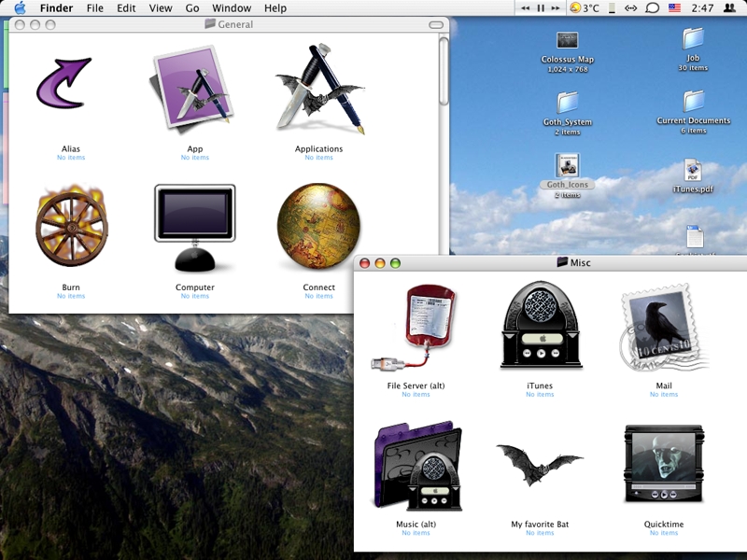Click the Connect globe icon

tap(318, 227)
